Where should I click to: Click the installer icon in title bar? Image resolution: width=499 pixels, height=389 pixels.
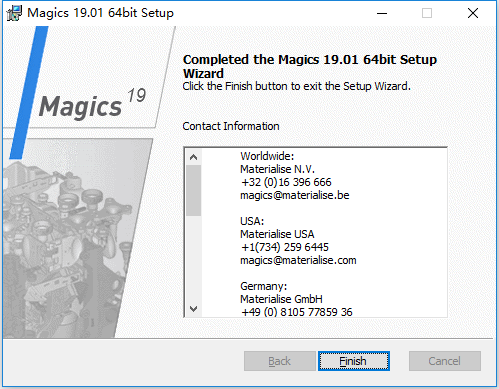coord(14,13)
